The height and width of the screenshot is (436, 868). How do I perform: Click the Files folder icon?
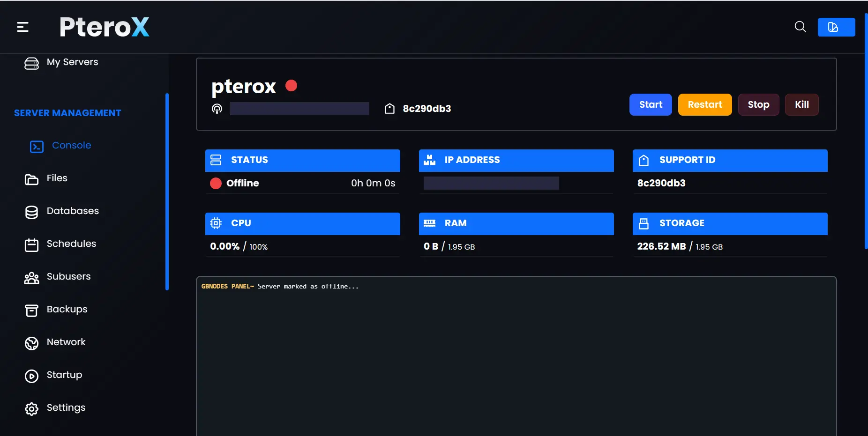point(31,179)
